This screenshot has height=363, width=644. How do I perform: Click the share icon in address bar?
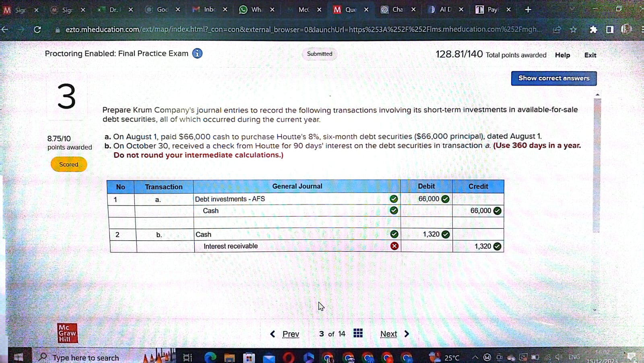pos(557,29)
